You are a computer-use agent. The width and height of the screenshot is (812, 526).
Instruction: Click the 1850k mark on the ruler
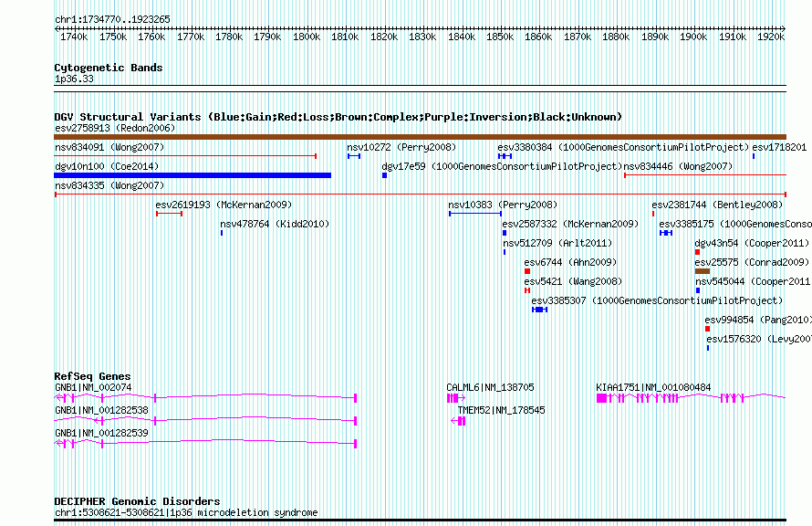click(500, 37)
